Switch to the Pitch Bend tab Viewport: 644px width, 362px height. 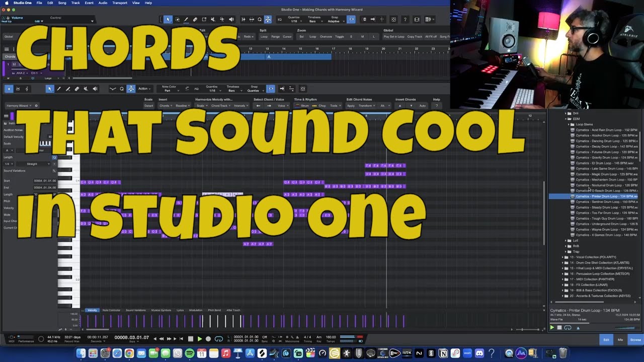[x=214, y=310]
